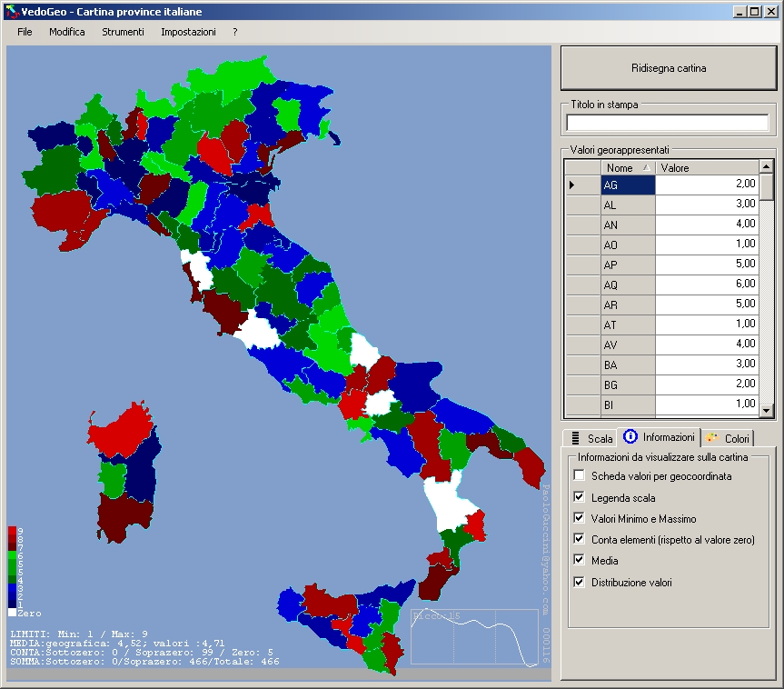The height and width of the screenshot is (689, 784).
Task: Toggle the Legenda scala checkbox
Action: point(579,497)
